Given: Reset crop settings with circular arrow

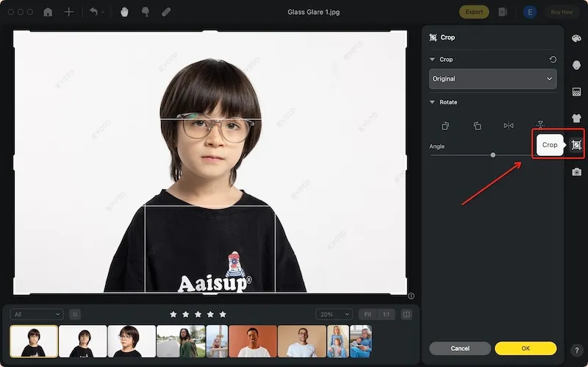Looking at the screenshot, I should pos(553,60).
